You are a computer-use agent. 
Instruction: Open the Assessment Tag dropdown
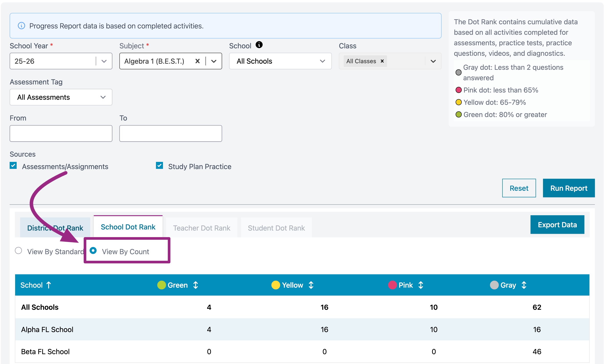61,97
